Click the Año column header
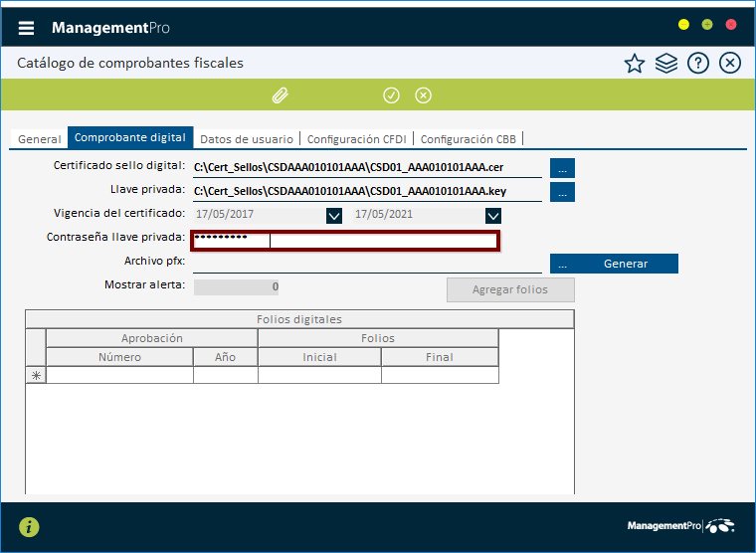The height and width of the screenshot is (553, 756). (x=225, y=357)
